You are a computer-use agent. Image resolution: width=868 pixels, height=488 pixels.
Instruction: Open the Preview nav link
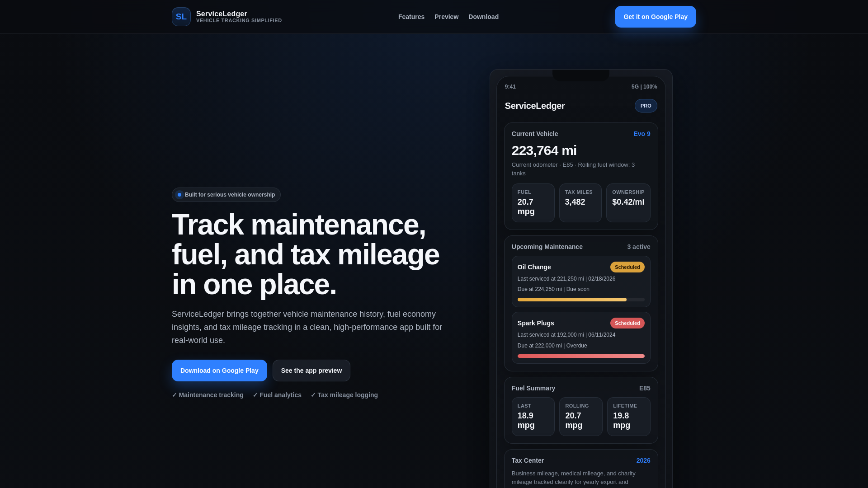pyautogui.click(x=446, y=17)
